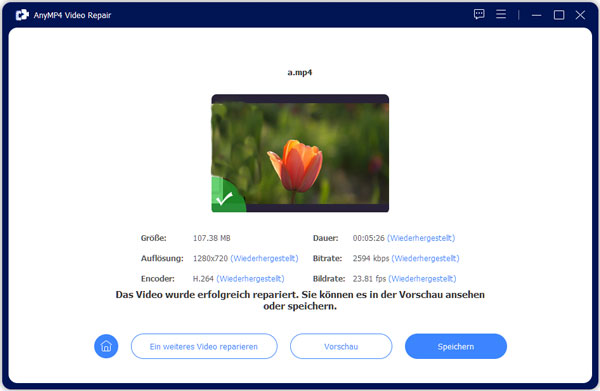Click the AnyMP4 Video Repair window title
Image resolution: width=600 pixels, height=391 pixels.
coord(72,15)
